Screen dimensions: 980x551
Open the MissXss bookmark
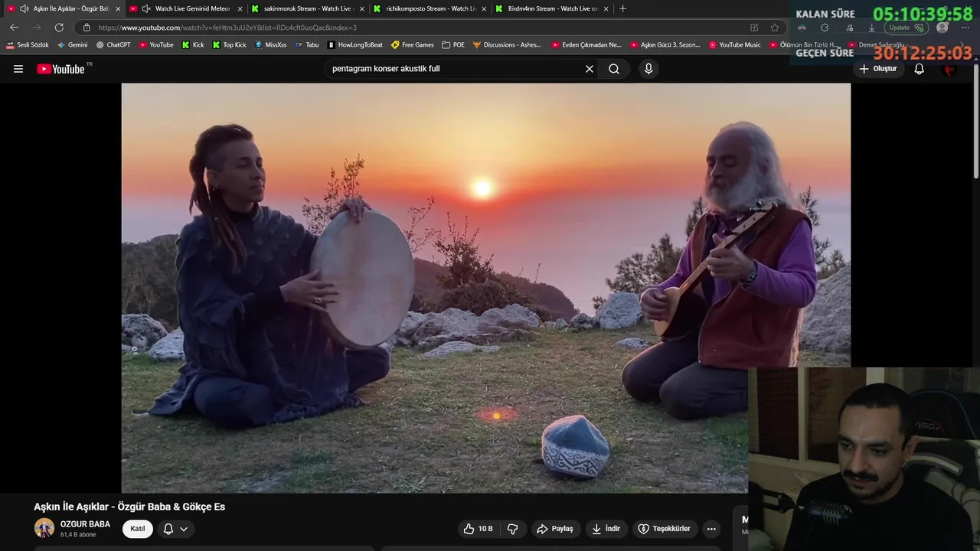(x=270, y=45)
